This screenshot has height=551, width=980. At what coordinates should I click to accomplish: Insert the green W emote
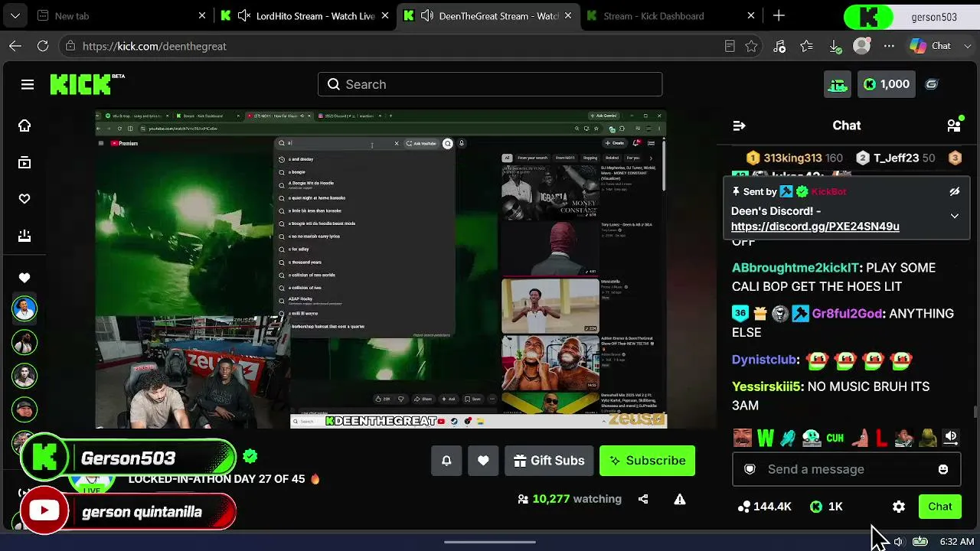click(766, 438)
